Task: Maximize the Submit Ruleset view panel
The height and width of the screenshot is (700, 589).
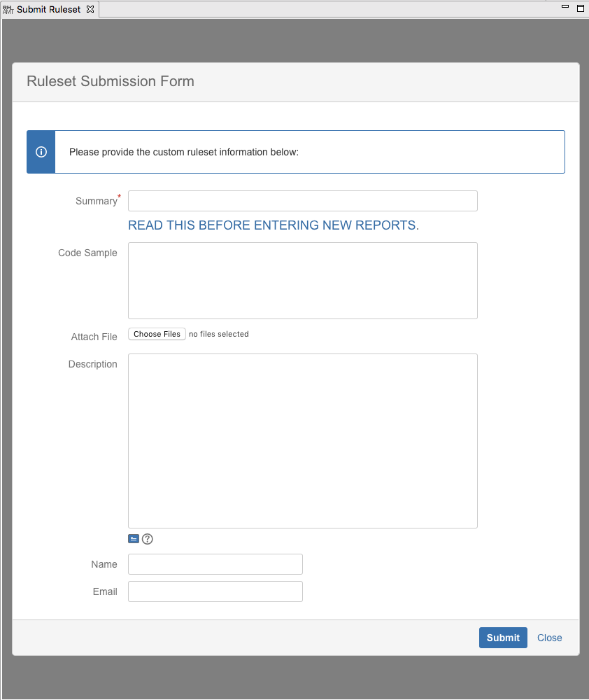Action: [580, 8]
